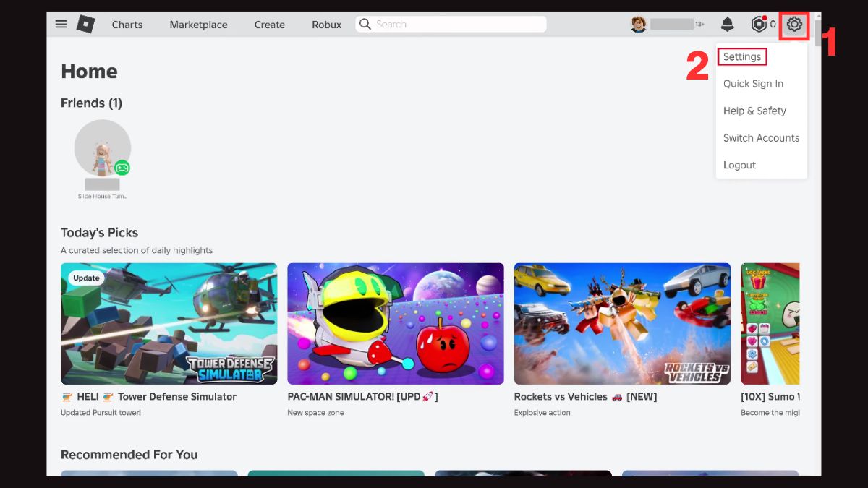Open the Create page
868x488 pixels.
[x=270, y=25]
